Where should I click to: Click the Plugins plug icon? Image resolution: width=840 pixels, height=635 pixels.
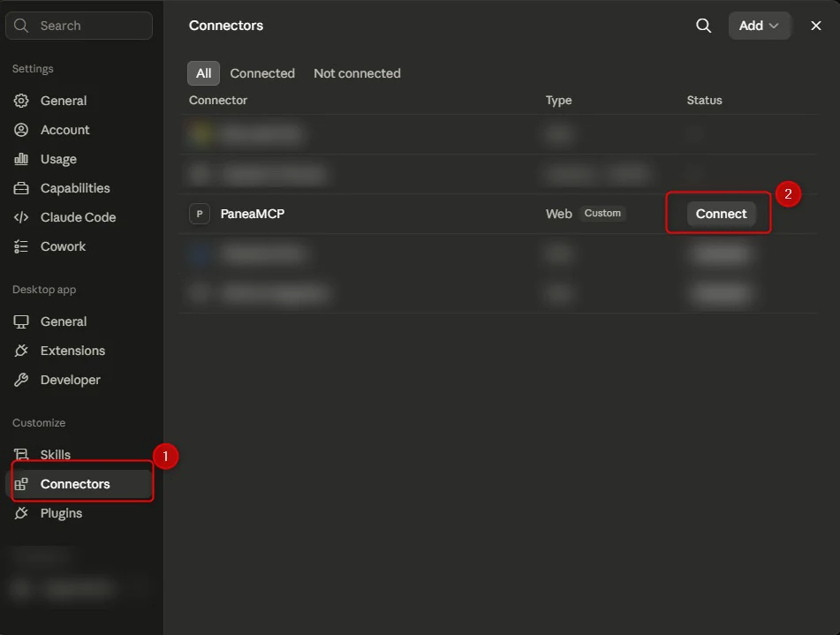(x=21, y=513)
